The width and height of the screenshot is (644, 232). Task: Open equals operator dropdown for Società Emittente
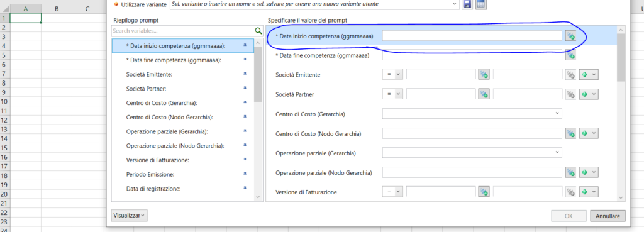[392, 74]
